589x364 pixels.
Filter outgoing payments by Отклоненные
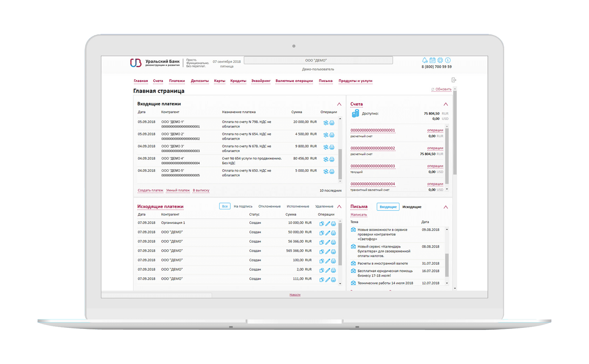269,207
